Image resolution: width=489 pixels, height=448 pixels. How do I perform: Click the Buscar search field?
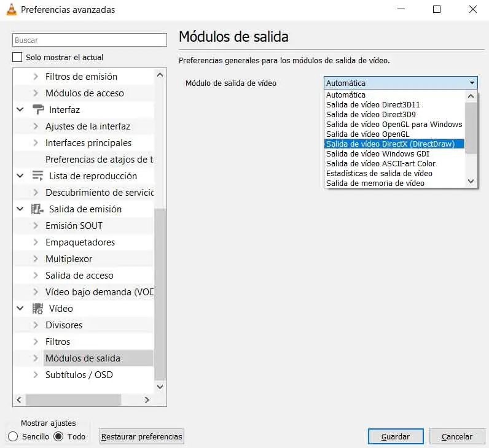tap(90, 40)
